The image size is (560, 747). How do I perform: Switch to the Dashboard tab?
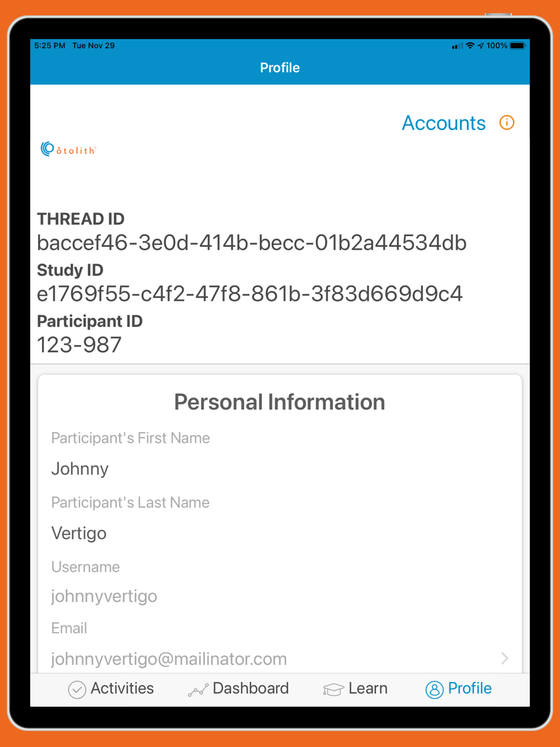coord(239,689)
